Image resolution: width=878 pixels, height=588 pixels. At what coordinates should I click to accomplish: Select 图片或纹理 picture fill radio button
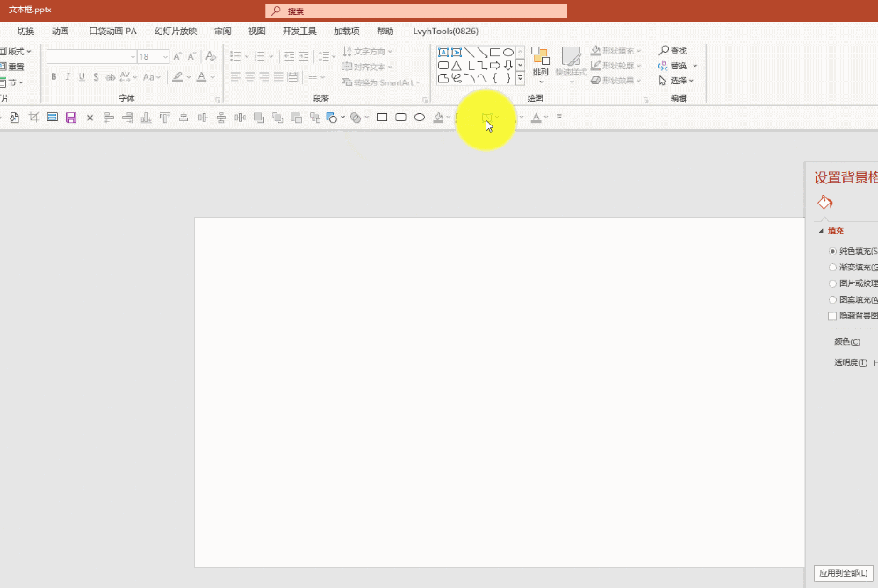tap(832, 283)
